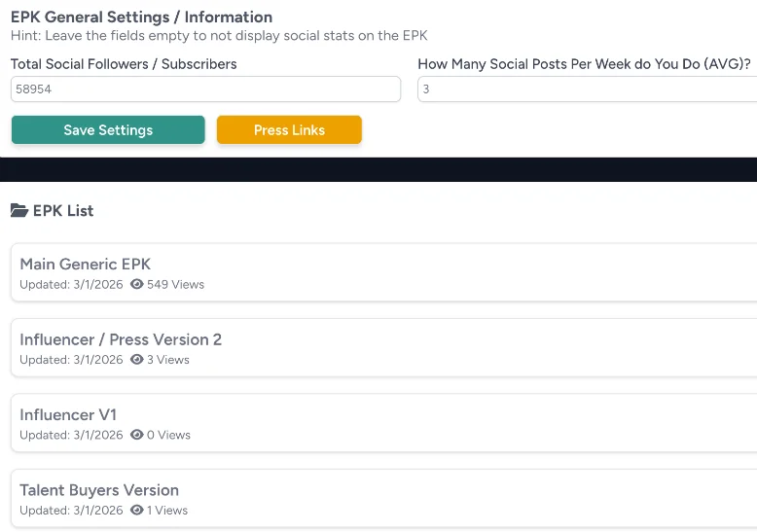Open Influencer / Press Version 2 EPK
The height and width of the screenshot is (532, 757).
(121, 339)
